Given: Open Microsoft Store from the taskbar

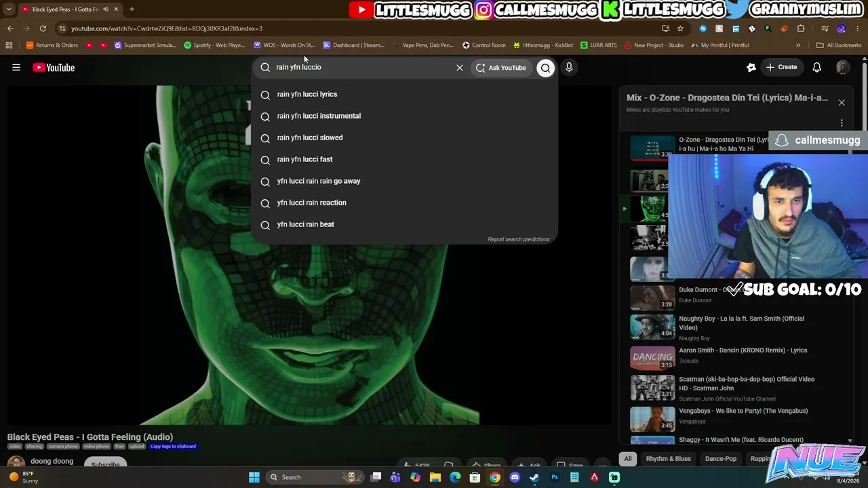Looking at the screenshot, I should point(475,477).
